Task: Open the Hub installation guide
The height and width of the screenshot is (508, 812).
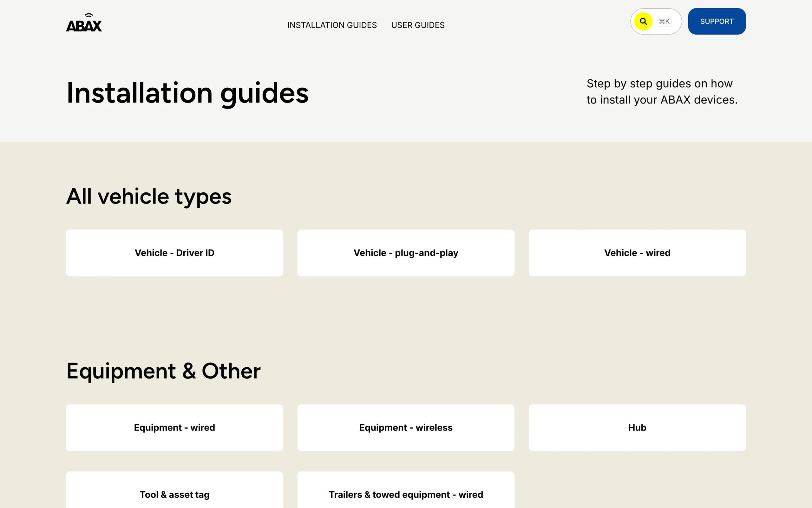Action: (x=637, y=428)
